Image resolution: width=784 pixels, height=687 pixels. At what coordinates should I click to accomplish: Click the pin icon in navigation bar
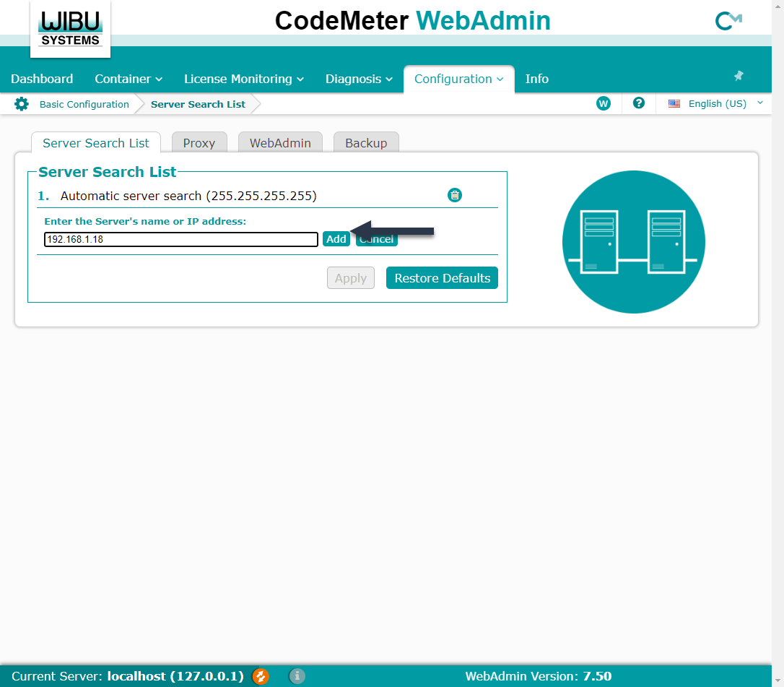pyautogui.click(x=739, y=76)
